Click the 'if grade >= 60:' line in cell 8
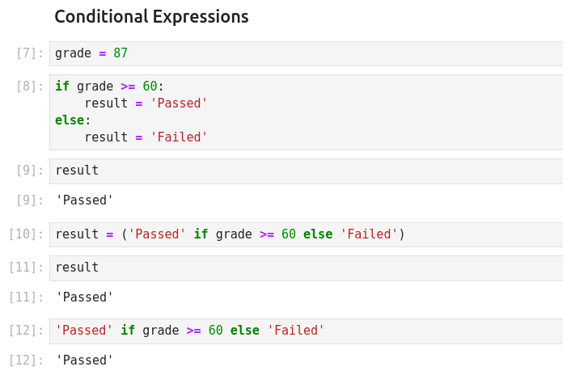 click(x=109, y=86)
